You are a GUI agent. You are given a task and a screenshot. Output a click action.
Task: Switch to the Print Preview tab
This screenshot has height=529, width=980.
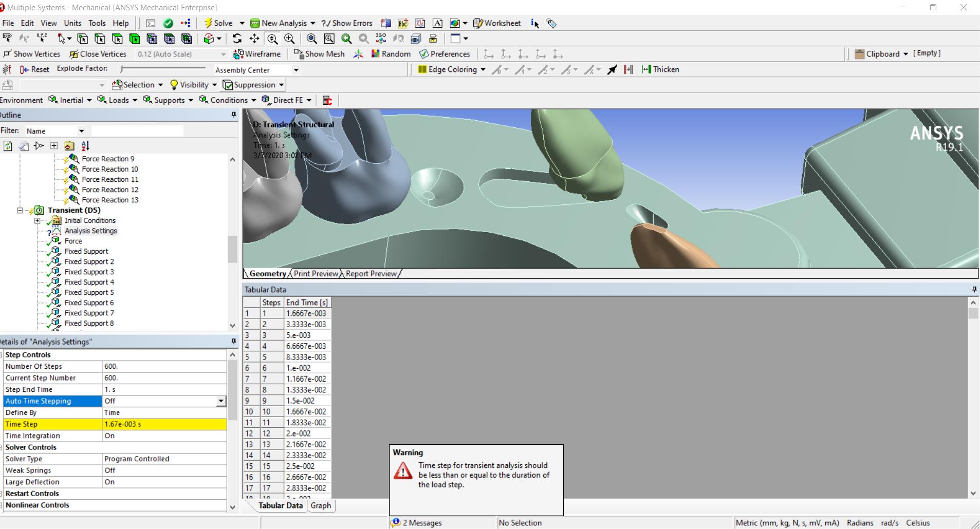point(316,274)
